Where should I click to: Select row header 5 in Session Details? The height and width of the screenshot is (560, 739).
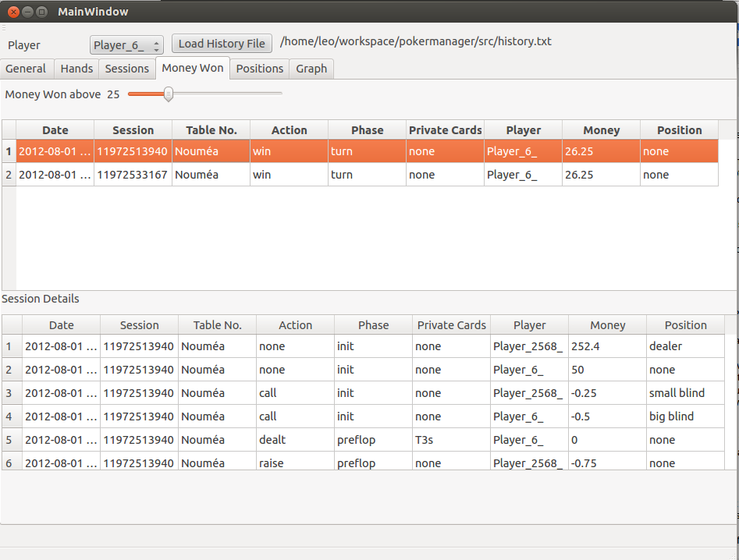12,439
